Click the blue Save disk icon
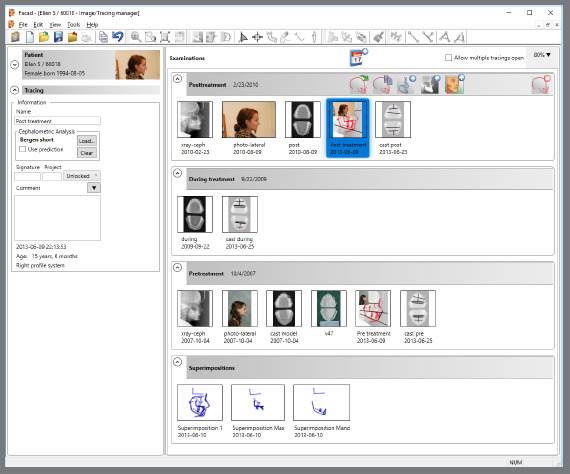This screenshot has height=474, width=570. click(58, 37)
